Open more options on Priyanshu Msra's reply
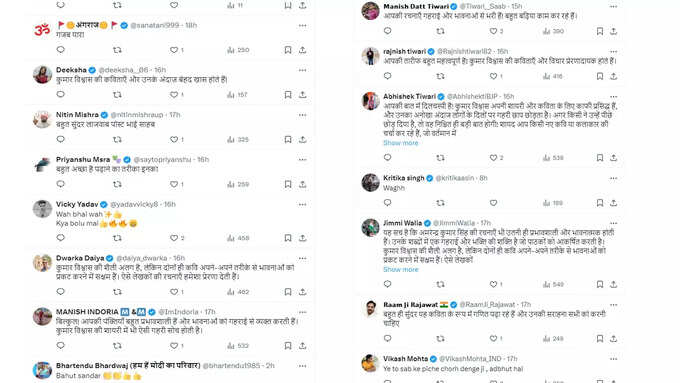680x383 pixels. click(302, 160)
